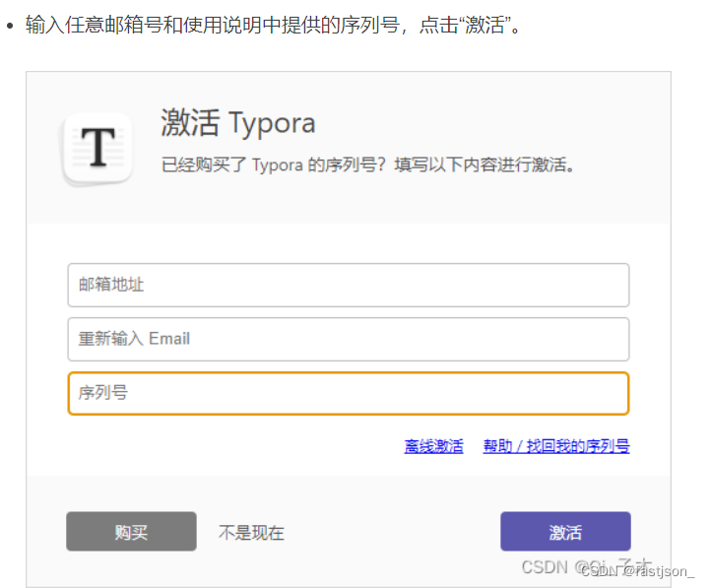Click the gray 购买 button
The height and width of the screenshot is (588, 710).
point(131,532)
